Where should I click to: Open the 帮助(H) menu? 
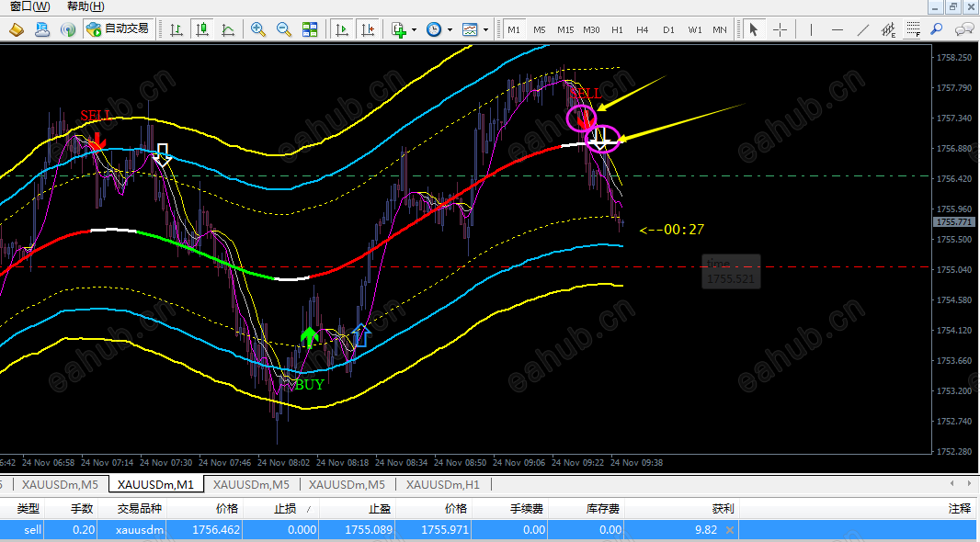tap(85, 6)
